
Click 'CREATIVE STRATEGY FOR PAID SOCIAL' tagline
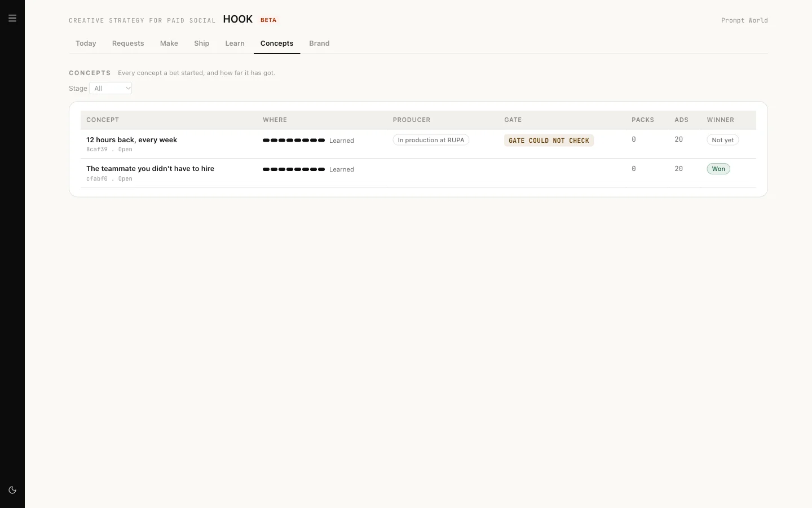coord(142,20)
